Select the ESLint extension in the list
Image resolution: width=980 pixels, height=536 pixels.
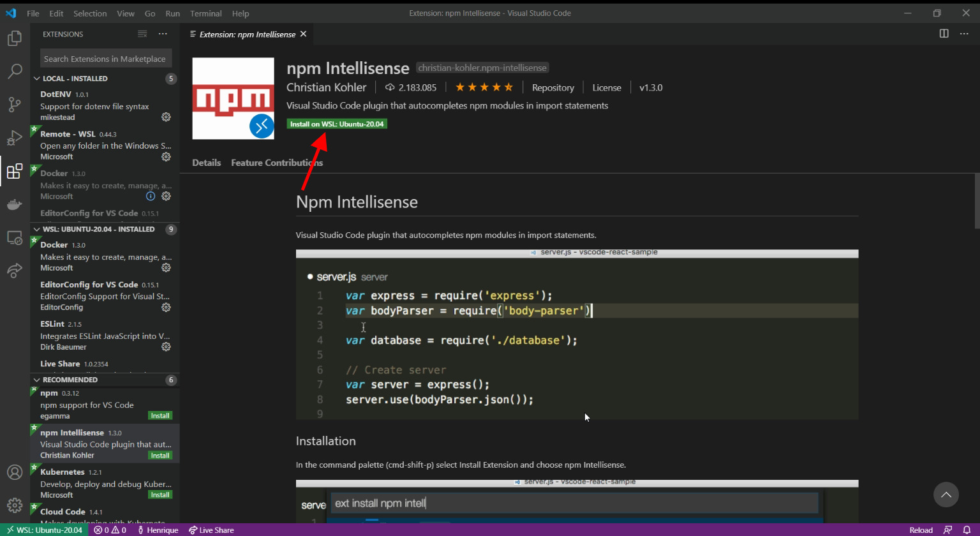point(105,336)
